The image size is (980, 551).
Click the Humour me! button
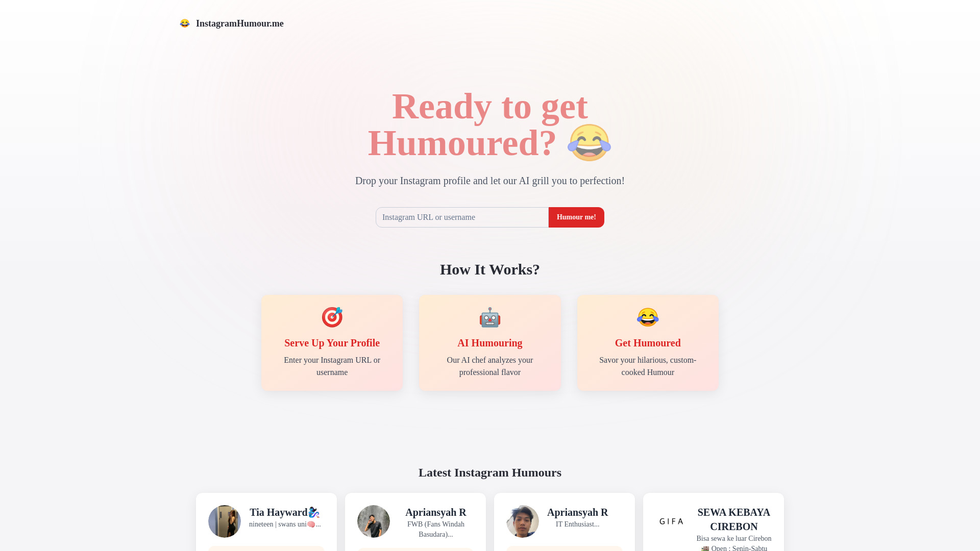(575, 217)
